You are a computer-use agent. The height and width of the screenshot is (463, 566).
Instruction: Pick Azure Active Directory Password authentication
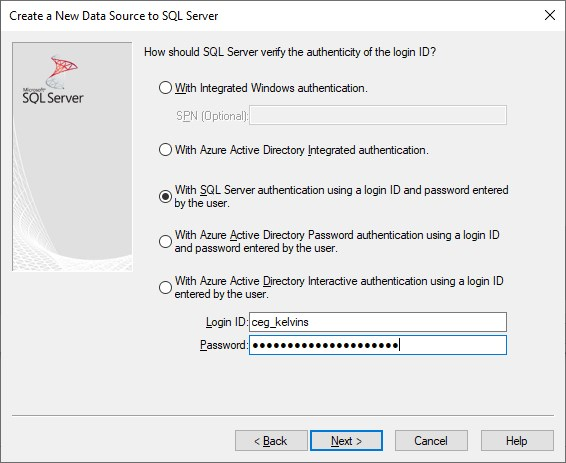[x=165, y=241]
